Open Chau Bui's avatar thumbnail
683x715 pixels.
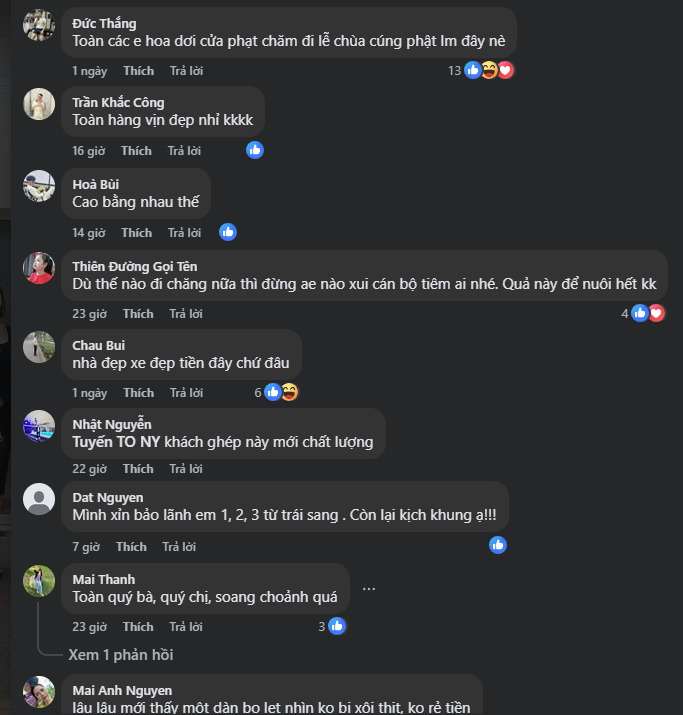[39, 347]
